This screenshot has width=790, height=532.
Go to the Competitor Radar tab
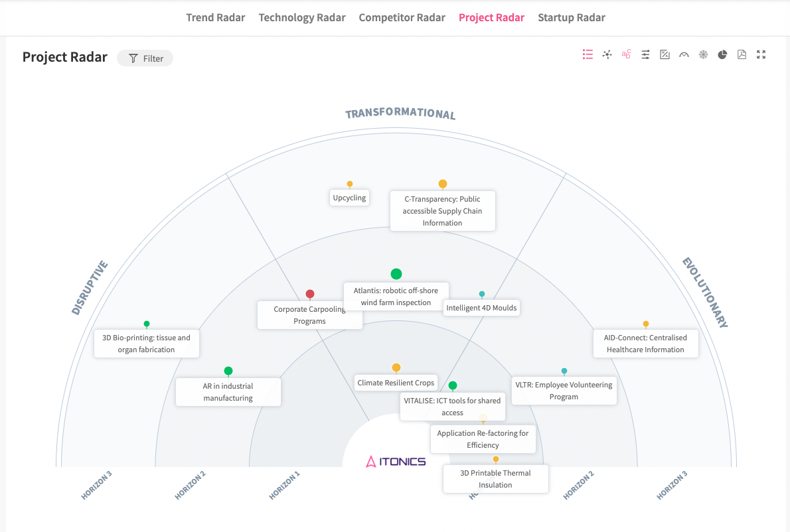pyautogui.click(x=402, y=18)
